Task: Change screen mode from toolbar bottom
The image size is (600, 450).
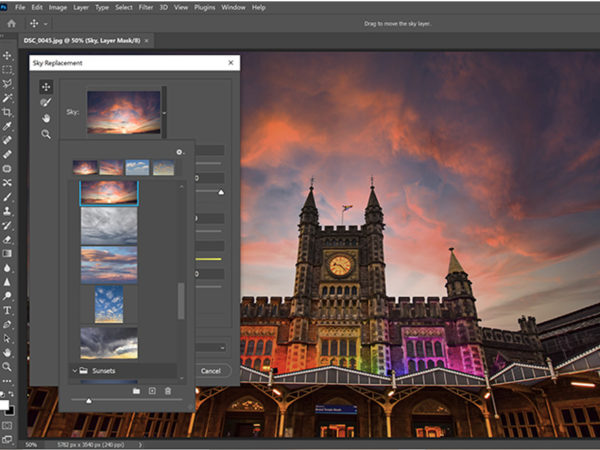Action: pos(7,439)
